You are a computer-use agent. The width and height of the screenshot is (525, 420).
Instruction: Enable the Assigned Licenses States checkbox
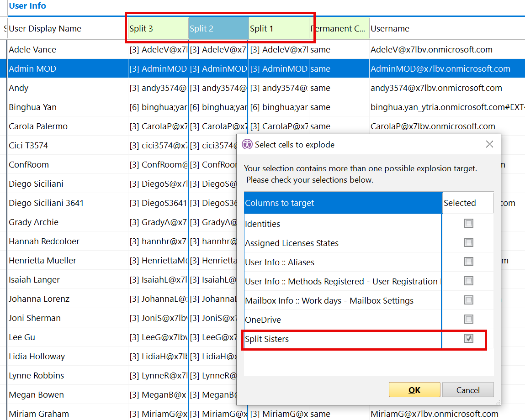click(x=468, y=242)
